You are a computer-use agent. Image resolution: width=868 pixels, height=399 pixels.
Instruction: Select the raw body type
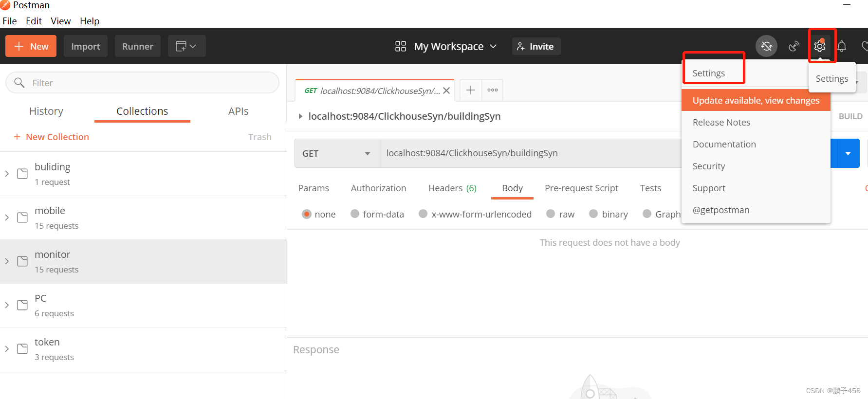[551, 214]
